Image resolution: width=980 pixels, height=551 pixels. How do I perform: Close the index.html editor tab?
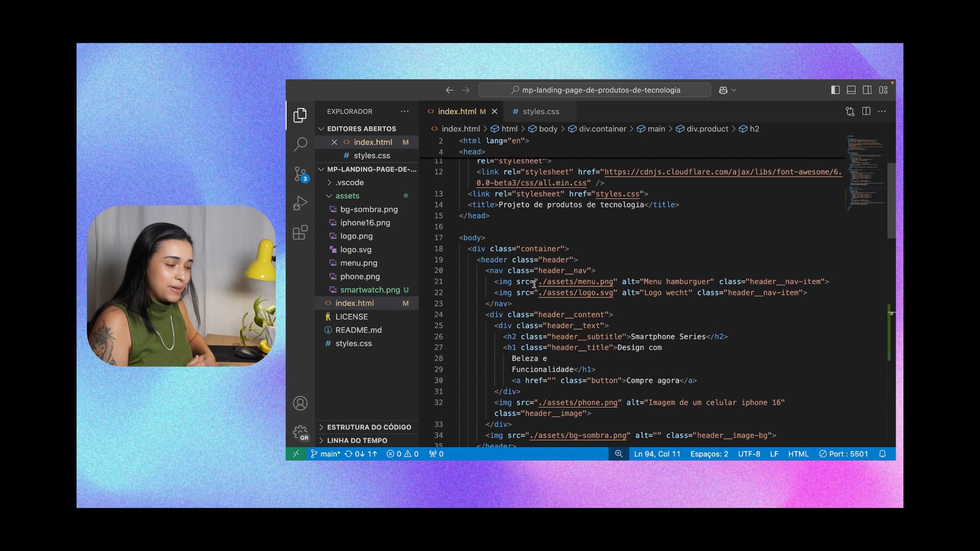coord(494,111)
